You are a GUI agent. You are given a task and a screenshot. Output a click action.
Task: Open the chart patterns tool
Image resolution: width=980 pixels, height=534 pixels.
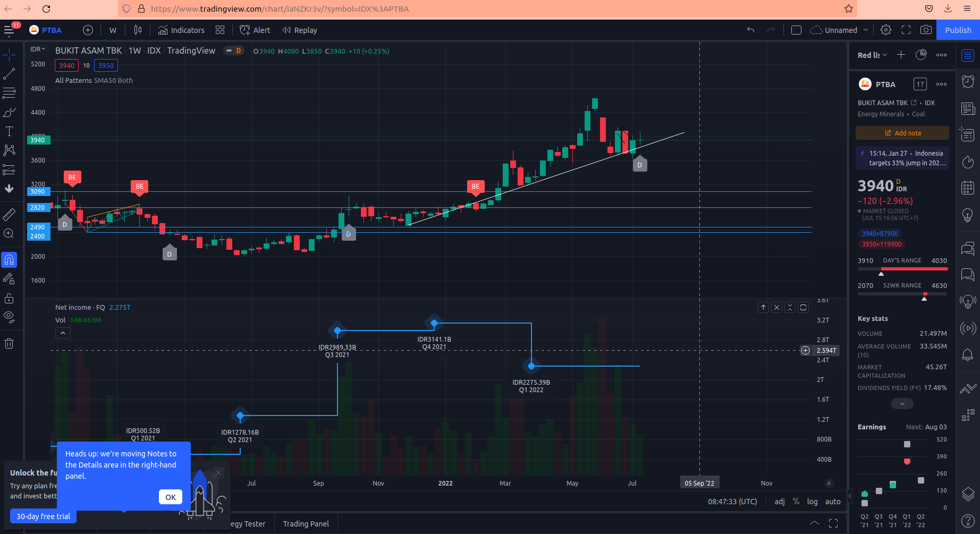[x=9, y=150]
